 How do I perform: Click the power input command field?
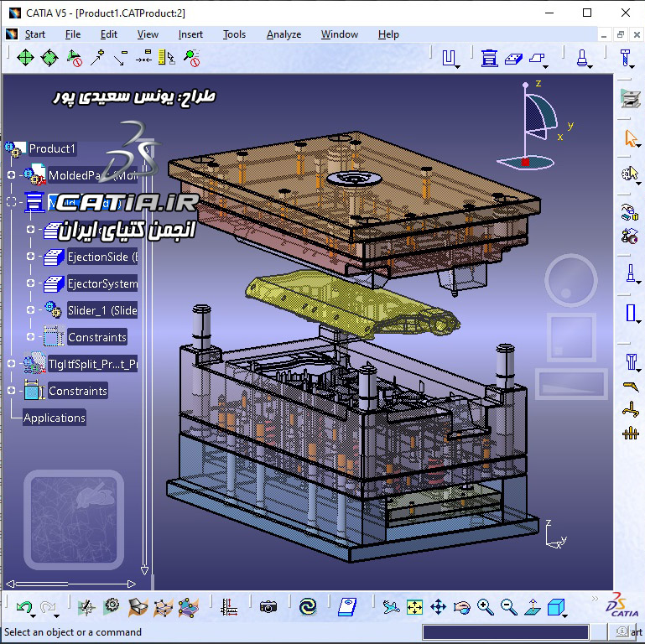pos(506,632)
